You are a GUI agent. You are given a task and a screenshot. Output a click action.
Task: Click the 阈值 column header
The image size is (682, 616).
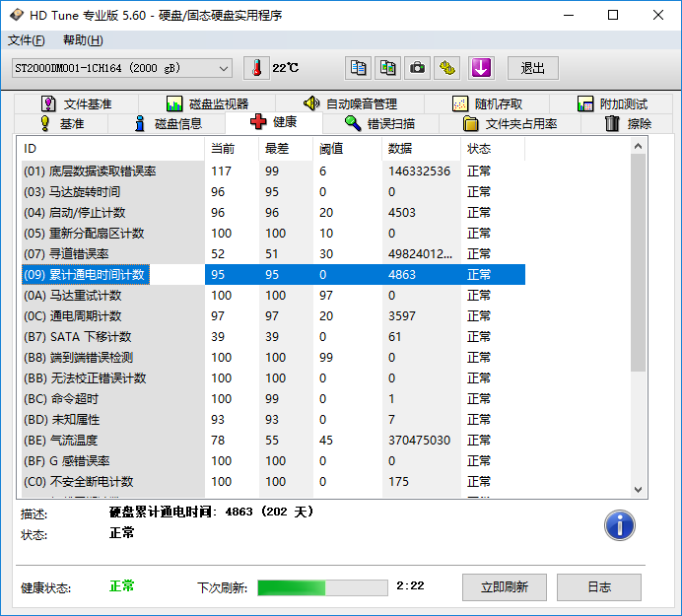pos(348,149)
